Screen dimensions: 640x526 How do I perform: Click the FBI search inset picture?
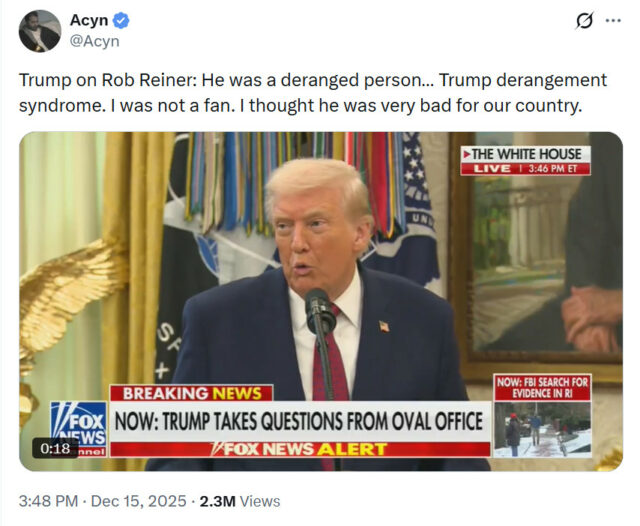pyautogui.click(x=542, y=429)
